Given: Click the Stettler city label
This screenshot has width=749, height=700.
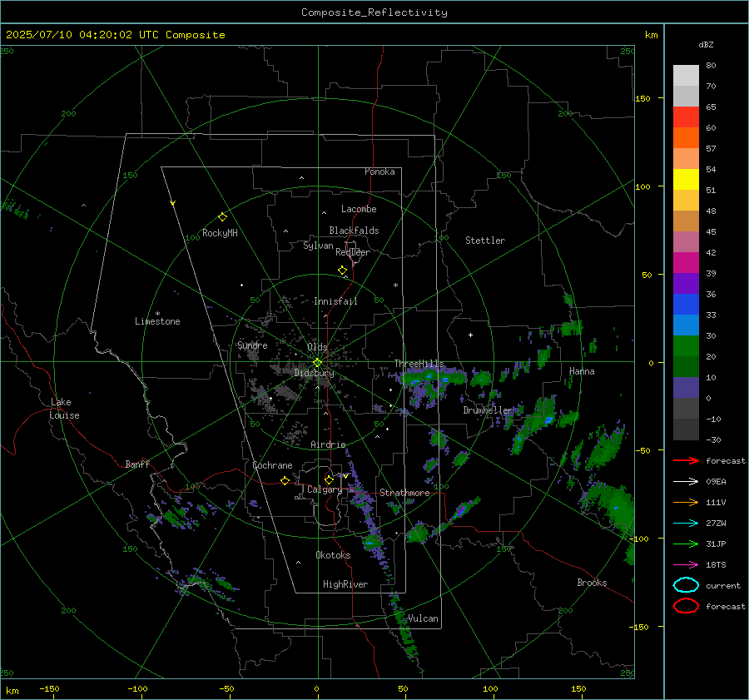Looking at the screenshot, I should [x=485, y=241].
